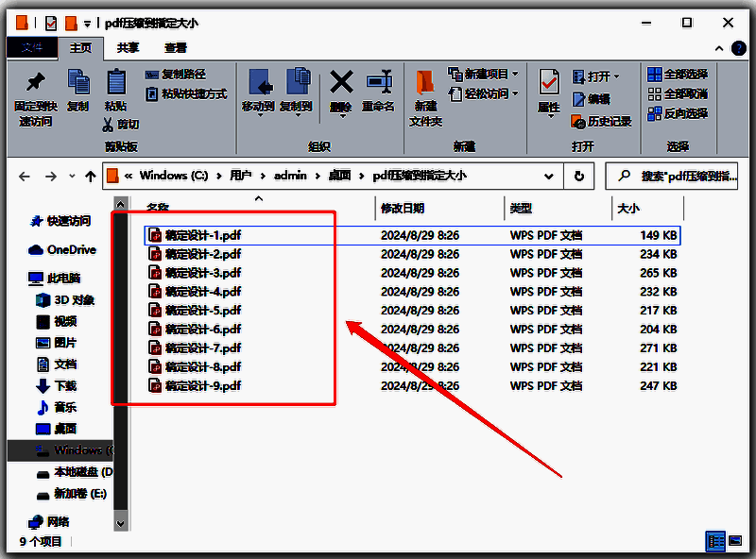756x559 pixels.
Task: Click the Cut scissors icon
Action: [x=108, y=125]
